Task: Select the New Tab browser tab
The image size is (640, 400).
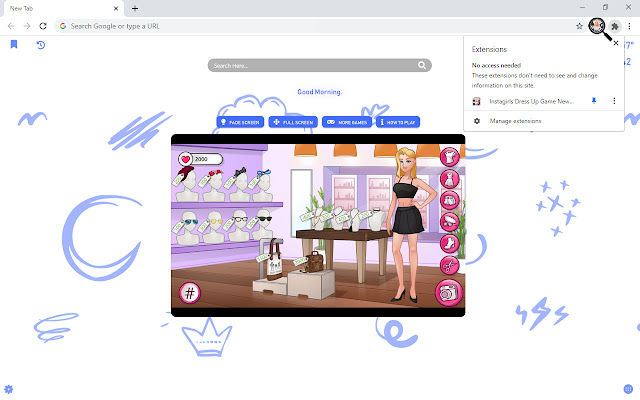Action: pos(63,9)
